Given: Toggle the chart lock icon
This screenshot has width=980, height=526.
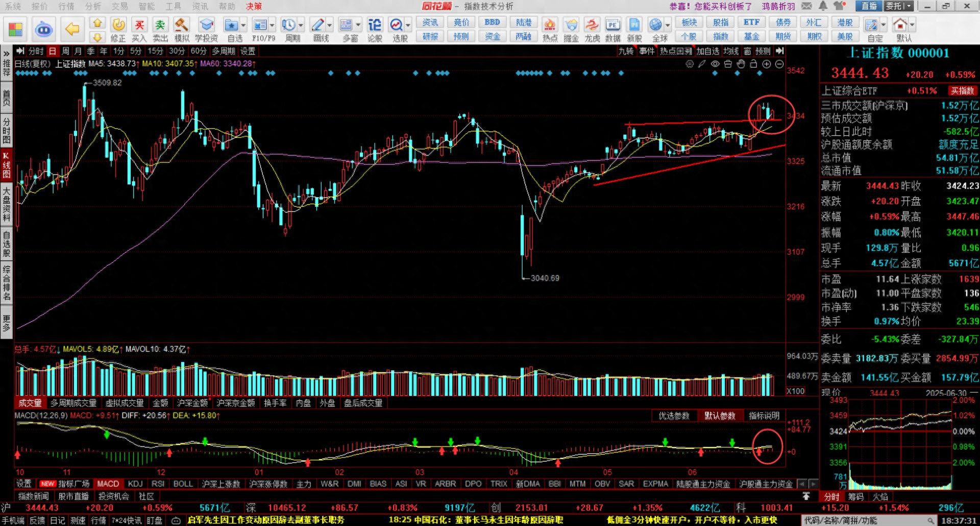Looking at the screenshot, I should (753, 64).
